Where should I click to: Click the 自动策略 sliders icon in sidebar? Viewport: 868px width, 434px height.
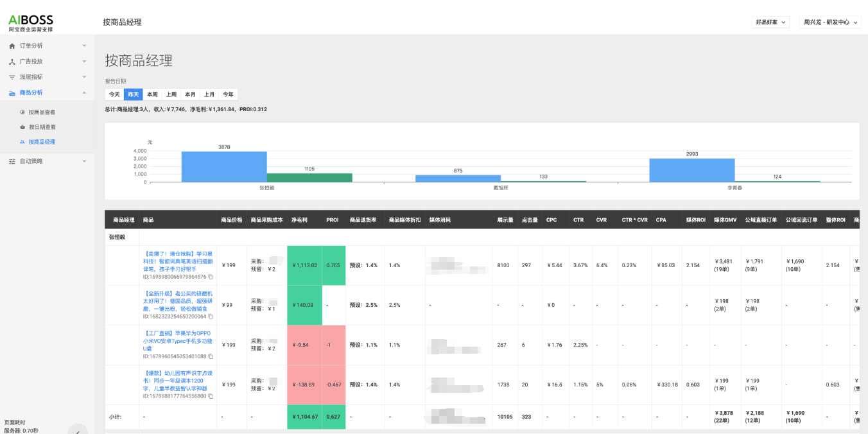pyautogui.click(x=12, y=161)
